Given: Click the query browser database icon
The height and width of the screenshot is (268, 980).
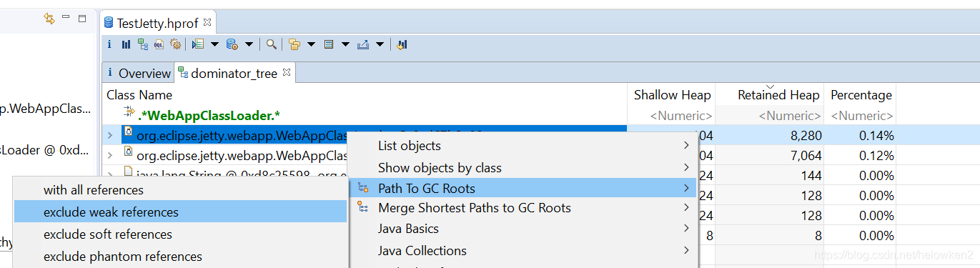Looking at the screenshot, I should coord(232,44).
